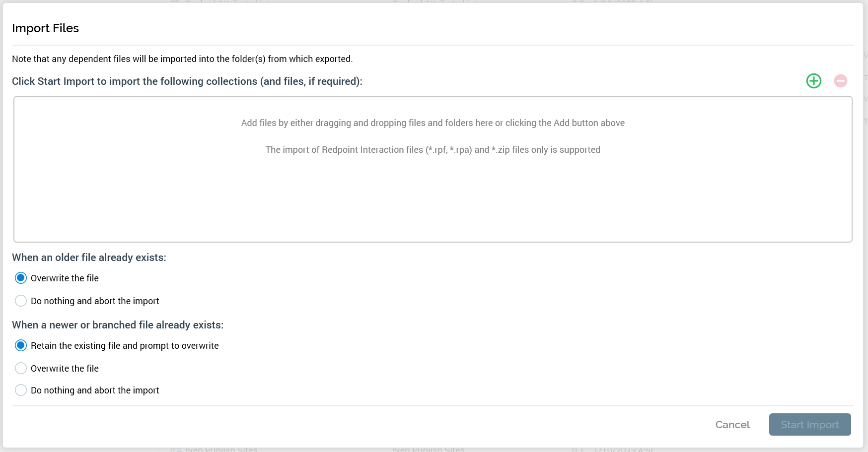Select Overwrite the file for older files
This screenshot has width=868, height=452.
[x=21, y=278]
